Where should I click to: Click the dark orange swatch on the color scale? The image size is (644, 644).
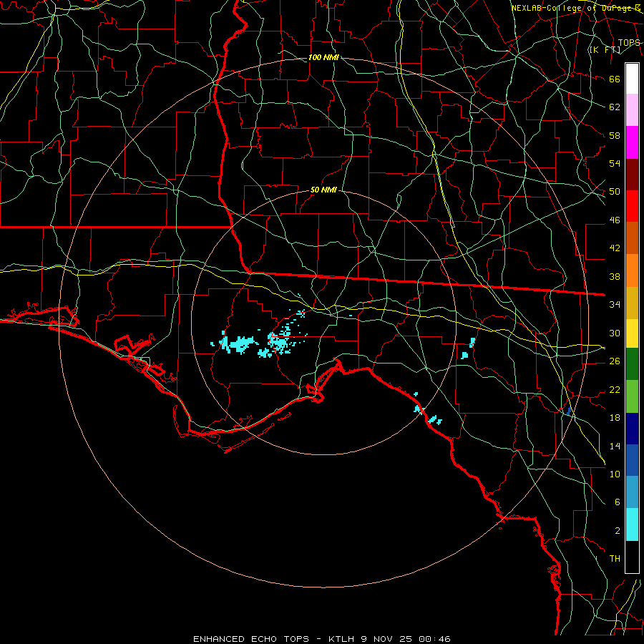tap(632, 238)
